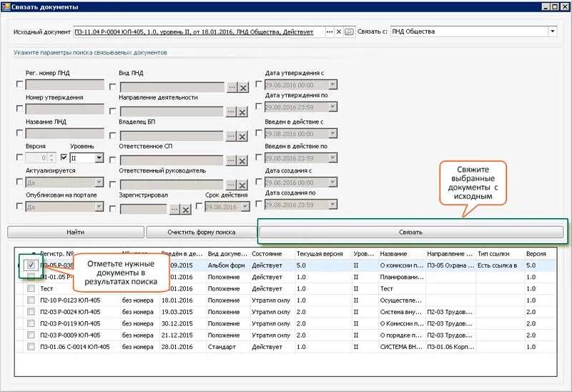Click the browse (…) button for Исходный документ
This screenshot has width=572, height=392.
coord(329,31)
